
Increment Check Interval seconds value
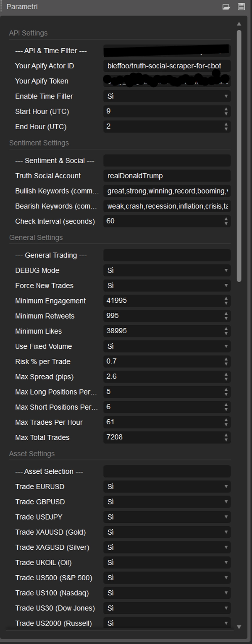click(226, 219)
